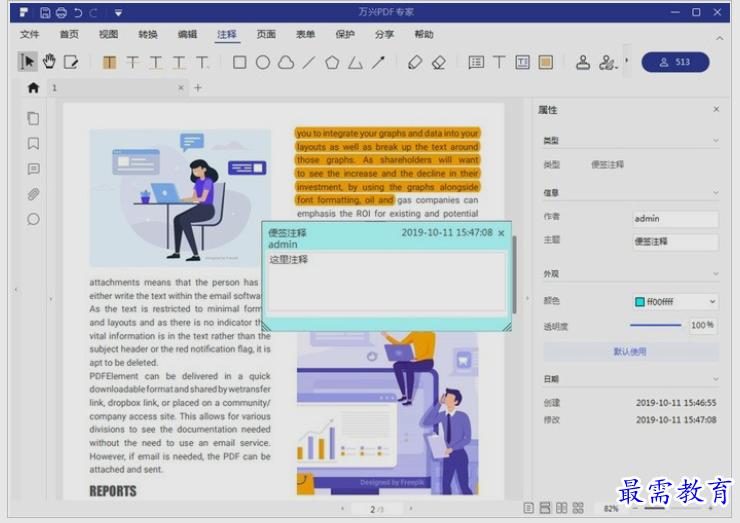Collapse the 日期 section

tap(716, 379)
